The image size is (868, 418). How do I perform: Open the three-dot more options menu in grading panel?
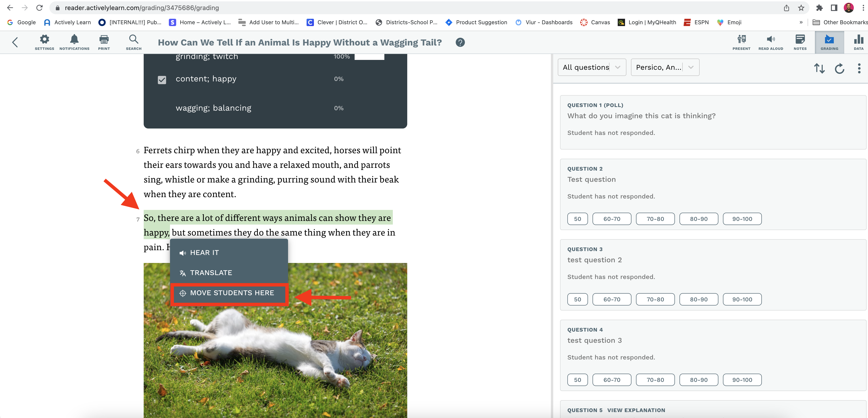[x=859, y=68]
